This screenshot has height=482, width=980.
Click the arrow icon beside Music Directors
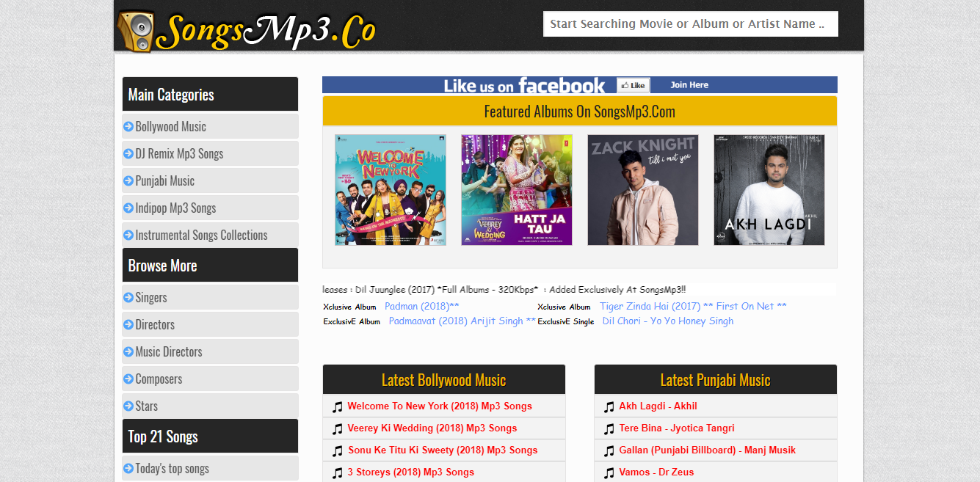tap(128, 351)
